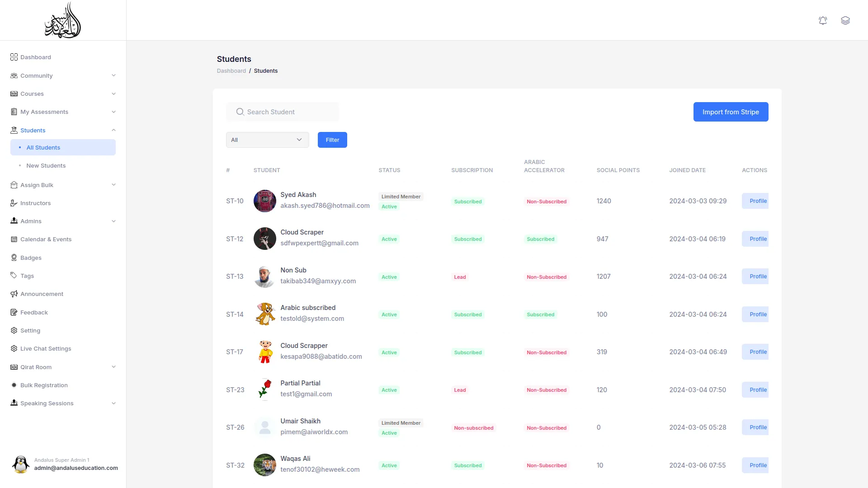Click the Dashboard breadcrumb link
868x488 pixels.
pyautogui.click(x=231, y=71)
